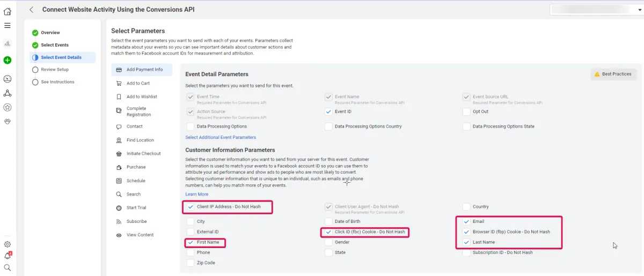The height and width of the screenshot is (276, 644).
Task: Click the Add to Cart icon
Action: pyautogui.click(x=119, y=84)
